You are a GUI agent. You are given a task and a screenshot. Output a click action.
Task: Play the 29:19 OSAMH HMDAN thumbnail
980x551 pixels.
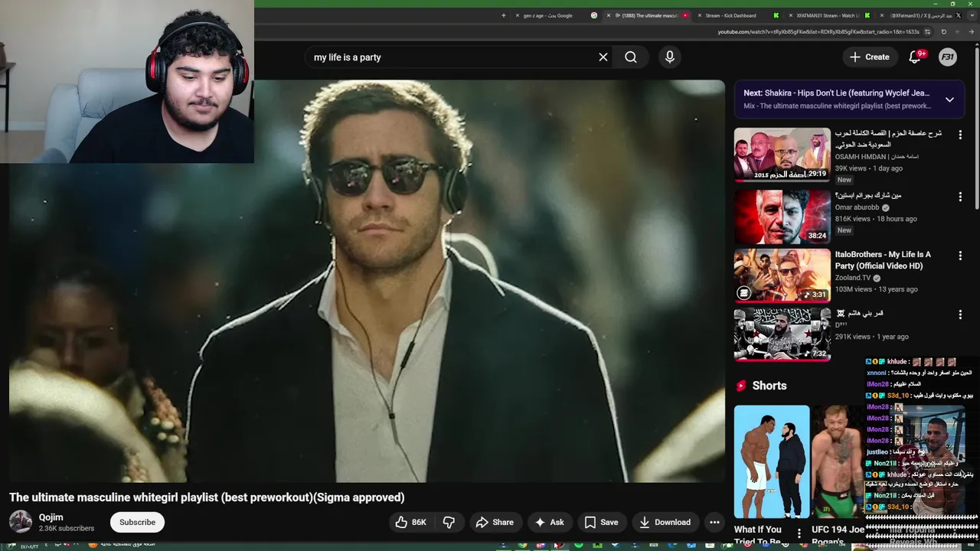[782, 155]
